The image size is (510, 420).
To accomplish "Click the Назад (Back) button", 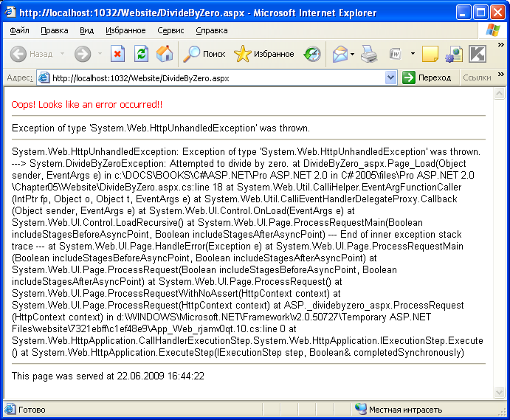I will (x=32, y=54).
